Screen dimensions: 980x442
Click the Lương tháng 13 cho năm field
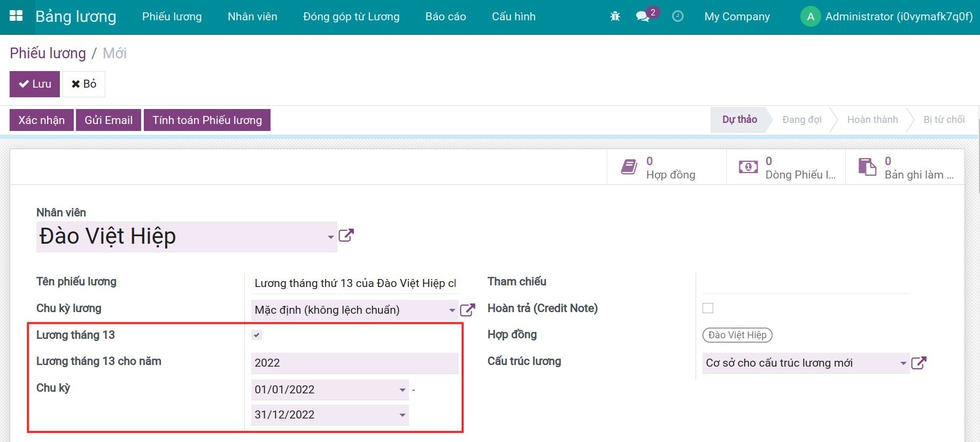pos(354,363)
